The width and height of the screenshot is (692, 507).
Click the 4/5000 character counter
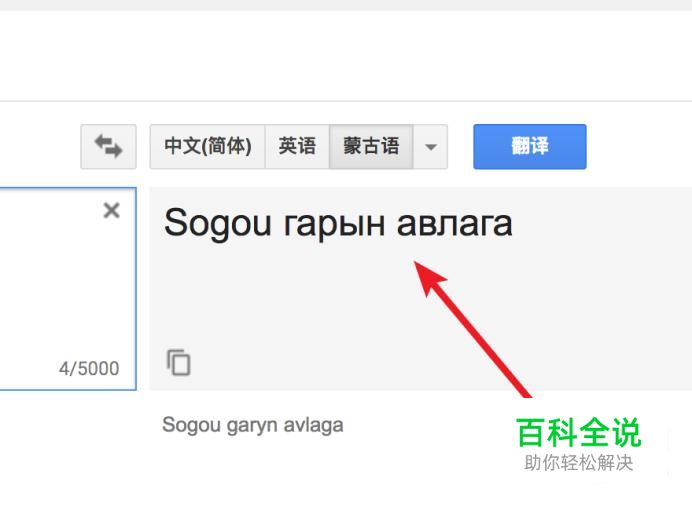(x=89, y=368)
